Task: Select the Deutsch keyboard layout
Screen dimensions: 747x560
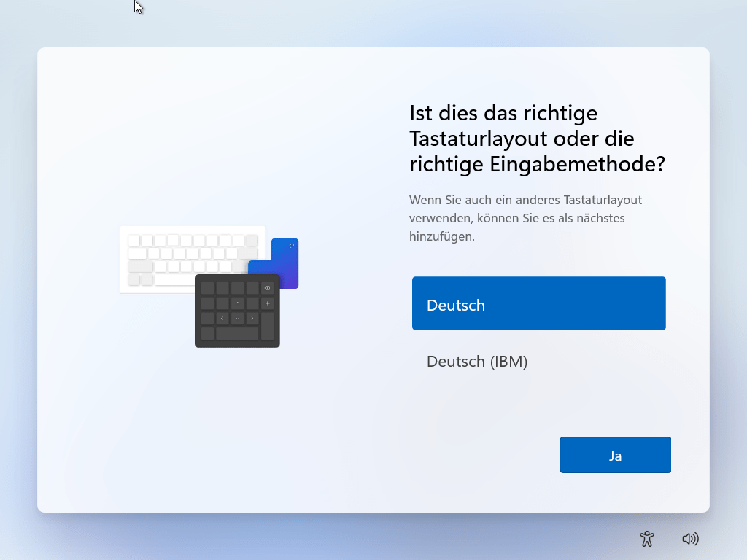Action: [538, 304]
